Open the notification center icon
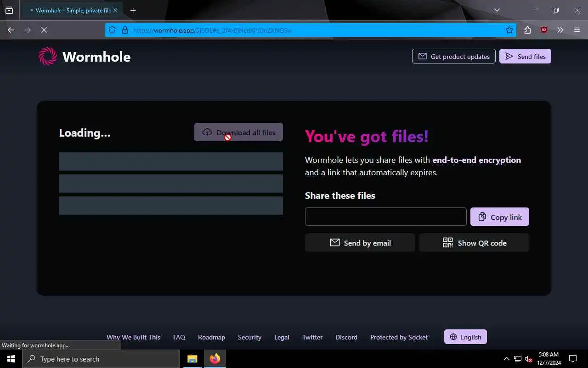 click(x=573, y=359)
